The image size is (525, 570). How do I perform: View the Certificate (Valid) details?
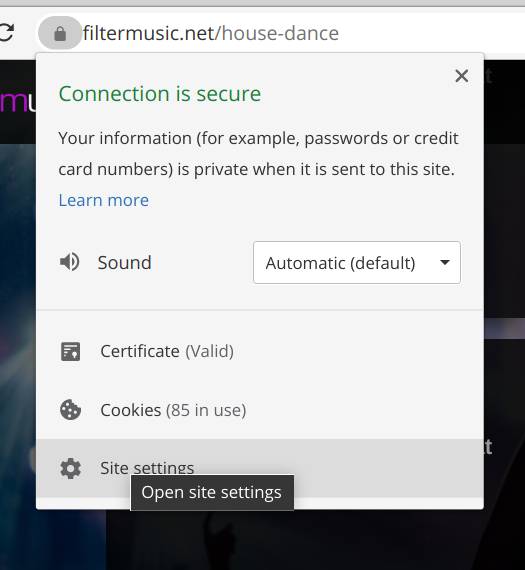[x=260, y=352]
